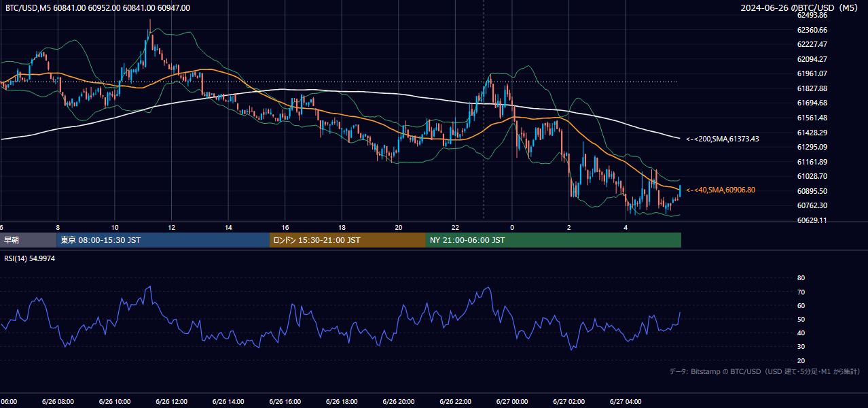The width and height of the screenshot is (868, 408).
Task: Select the Bitstamp data source credit line
Action: pos(765,371)
